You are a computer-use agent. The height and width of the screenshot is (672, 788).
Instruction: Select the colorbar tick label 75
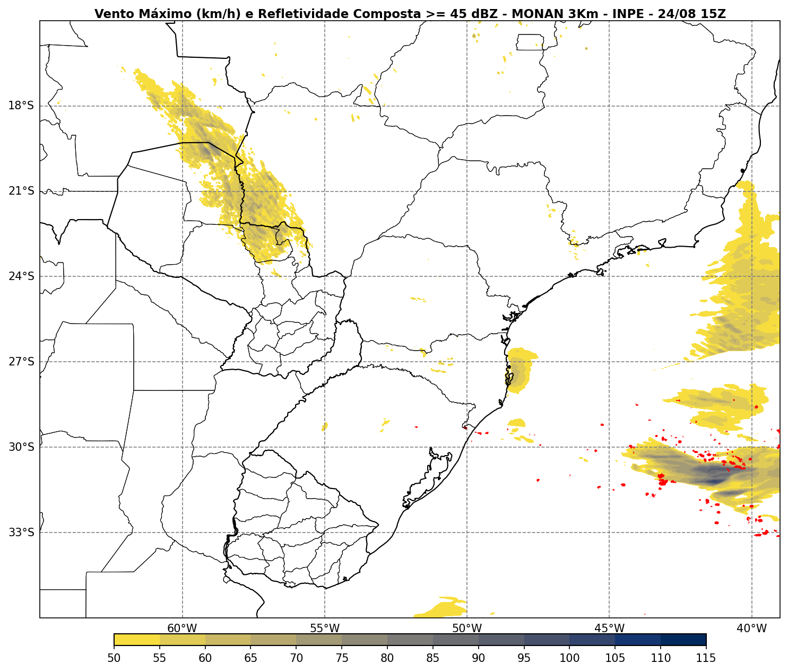[x=342, y=658]
